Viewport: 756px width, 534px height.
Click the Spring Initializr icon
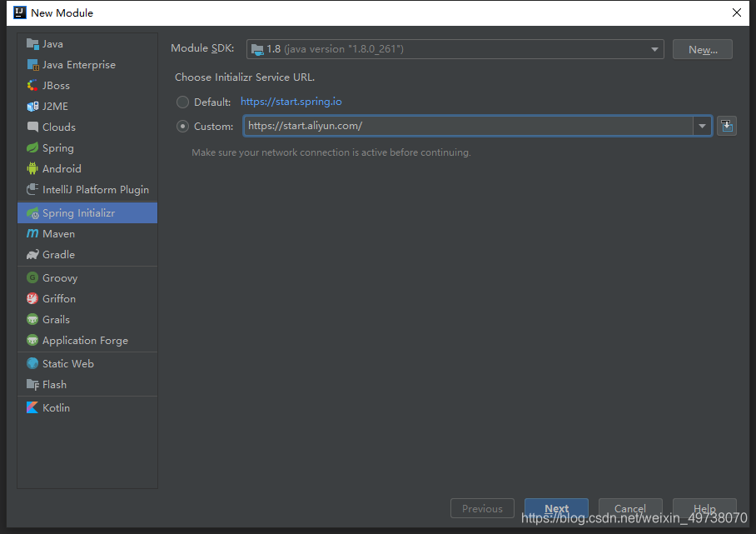[x=32, y=212]
